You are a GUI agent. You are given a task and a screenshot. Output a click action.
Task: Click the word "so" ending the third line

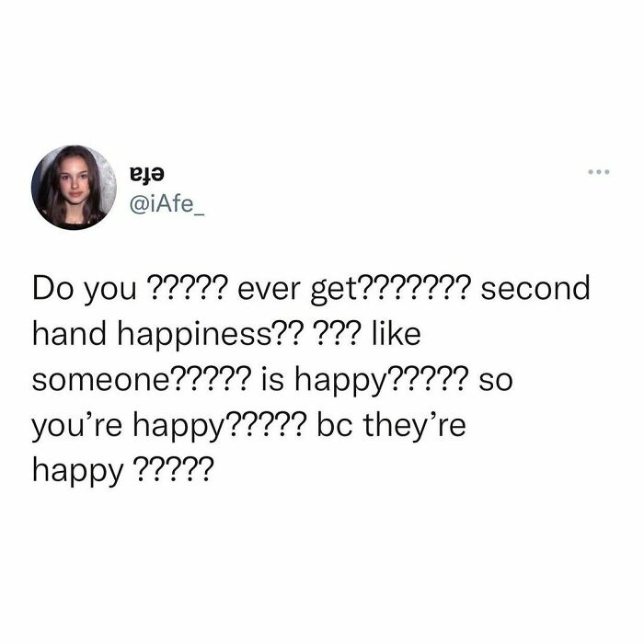tap(495, 380)
